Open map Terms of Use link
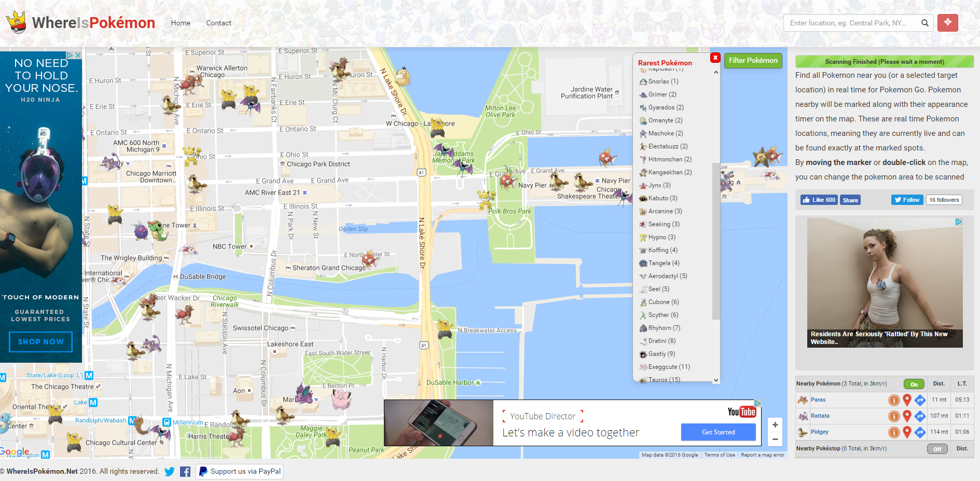The width and height of the screenshot is (980, 481). pos(720,455)
